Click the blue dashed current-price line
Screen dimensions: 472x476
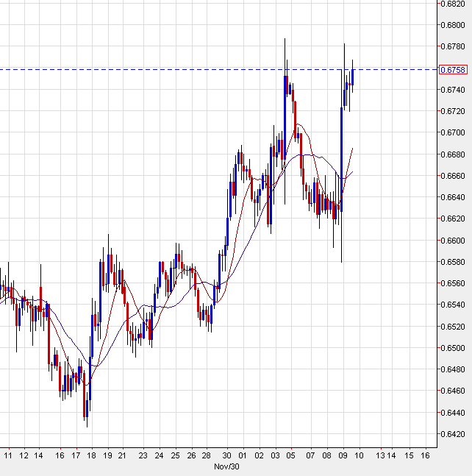(218, 69)
